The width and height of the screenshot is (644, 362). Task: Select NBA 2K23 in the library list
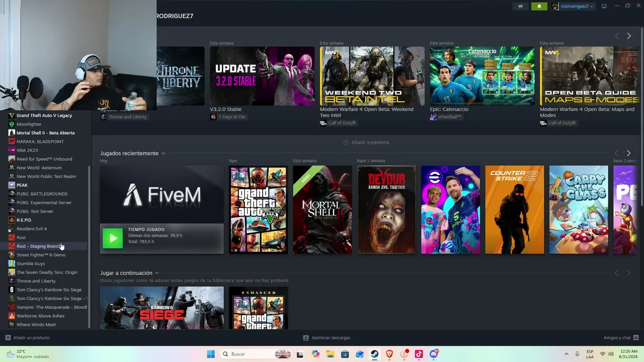point(27,150)
